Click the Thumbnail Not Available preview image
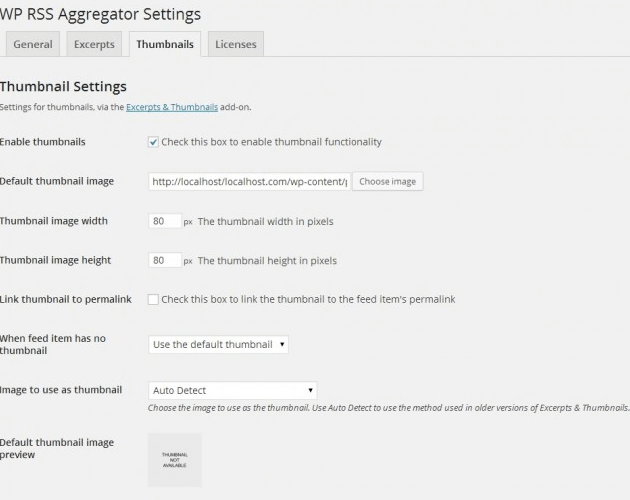The width and height of the screenshot is (630, 500). pos(175,460)
